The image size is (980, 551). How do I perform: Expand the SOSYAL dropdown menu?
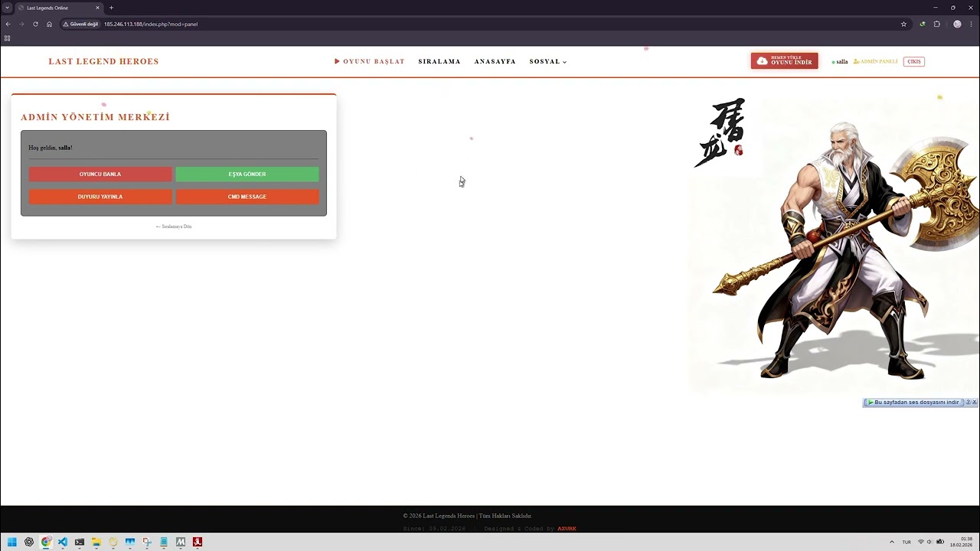point(548,61)
